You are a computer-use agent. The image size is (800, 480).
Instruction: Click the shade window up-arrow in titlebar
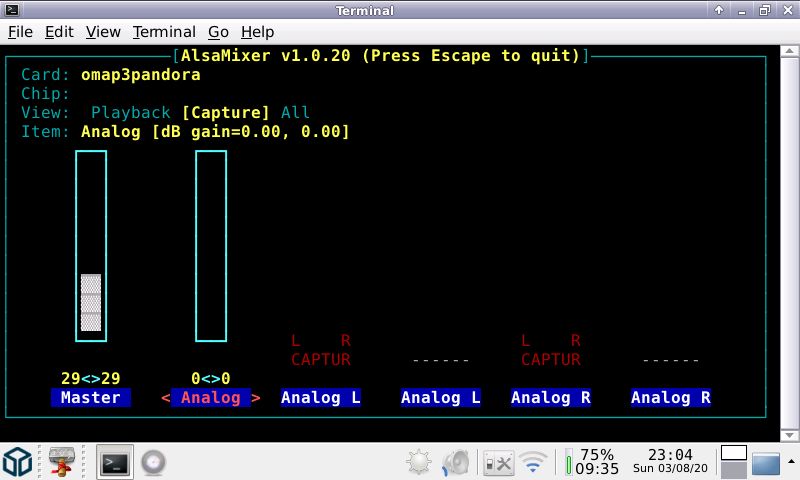pos(720,10)
